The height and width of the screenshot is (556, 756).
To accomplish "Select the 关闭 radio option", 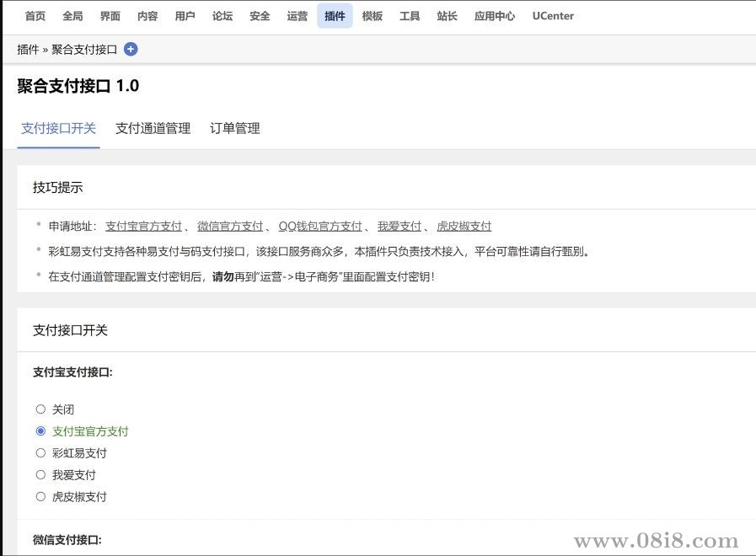I will tap(41, 409).
